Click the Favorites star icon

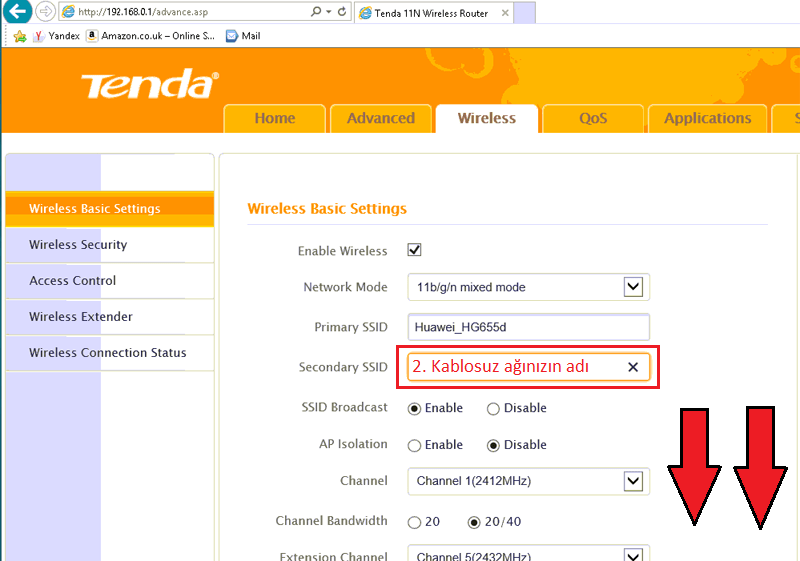tap(19, 36)
